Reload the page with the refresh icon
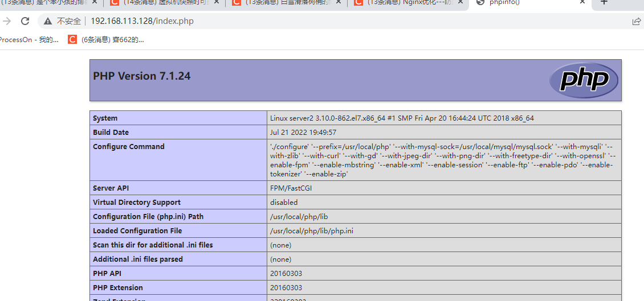 (x=26, y=21)
